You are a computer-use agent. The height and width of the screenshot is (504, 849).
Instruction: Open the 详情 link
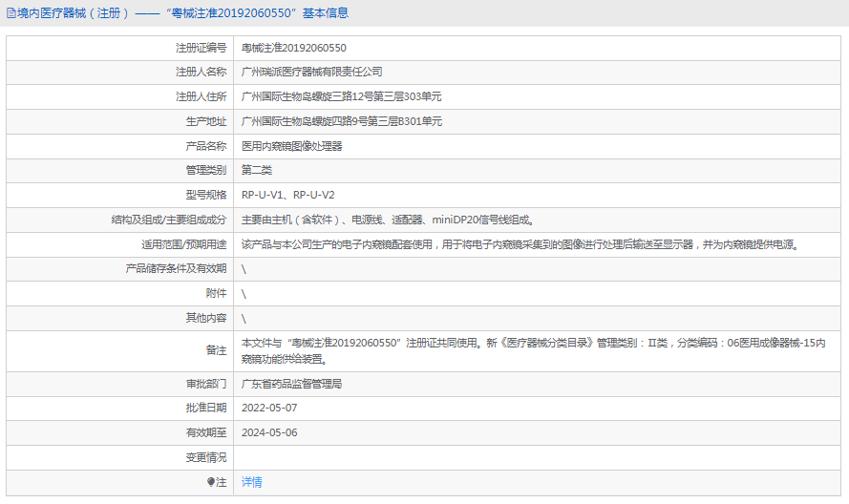pos(252,482)
